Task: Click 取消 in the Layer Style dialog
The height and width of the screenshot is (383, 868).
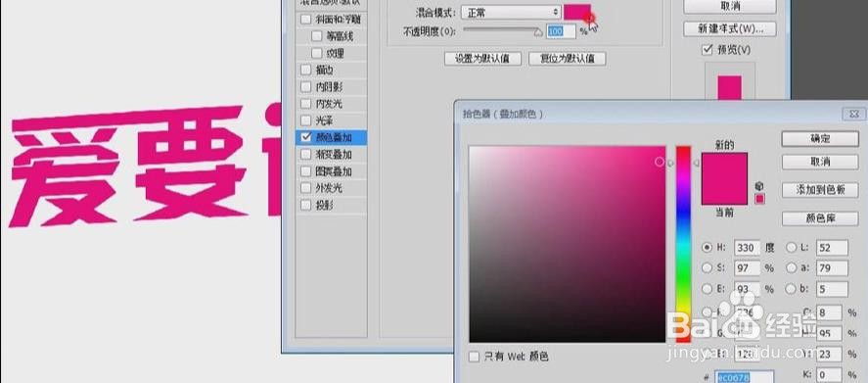Action: [729, 6]
